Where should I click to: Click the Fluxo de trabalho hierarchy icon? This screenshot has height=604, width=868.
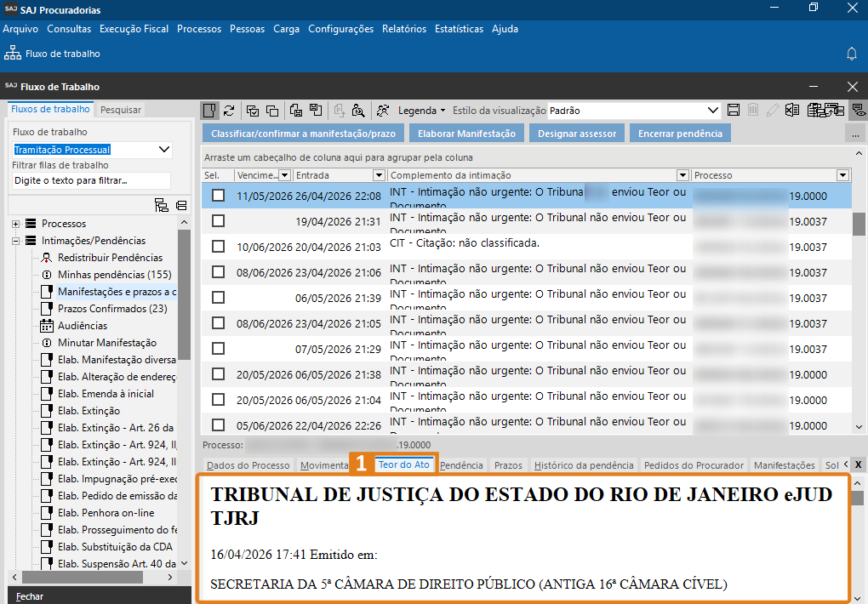click(x=12, y=53)
